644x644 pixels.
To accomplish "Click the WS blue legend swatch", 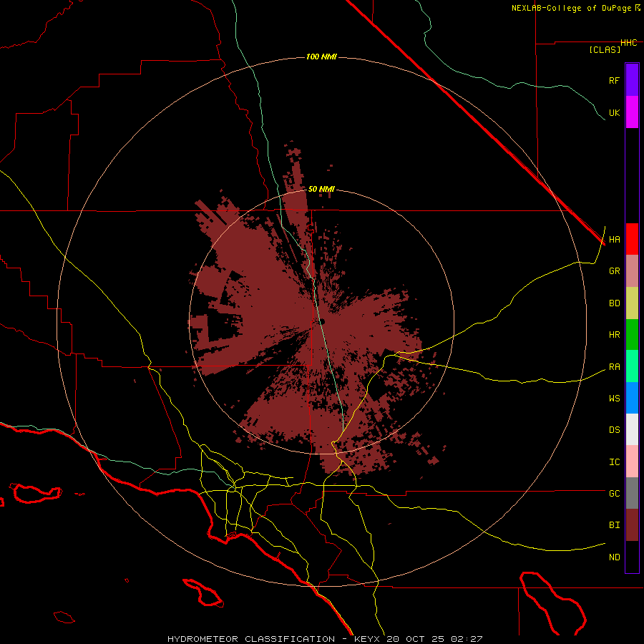I will [632, 398].
